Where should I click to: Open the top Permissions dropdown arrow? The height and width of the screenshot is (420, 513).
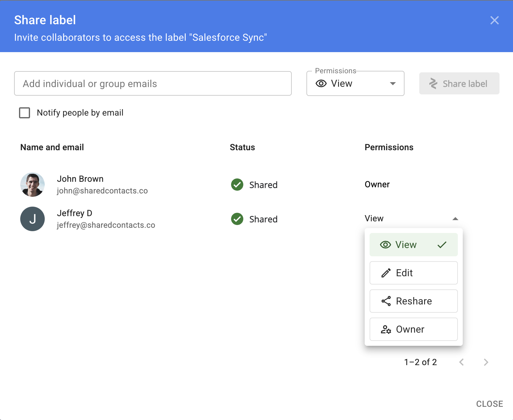coord(393,84)
